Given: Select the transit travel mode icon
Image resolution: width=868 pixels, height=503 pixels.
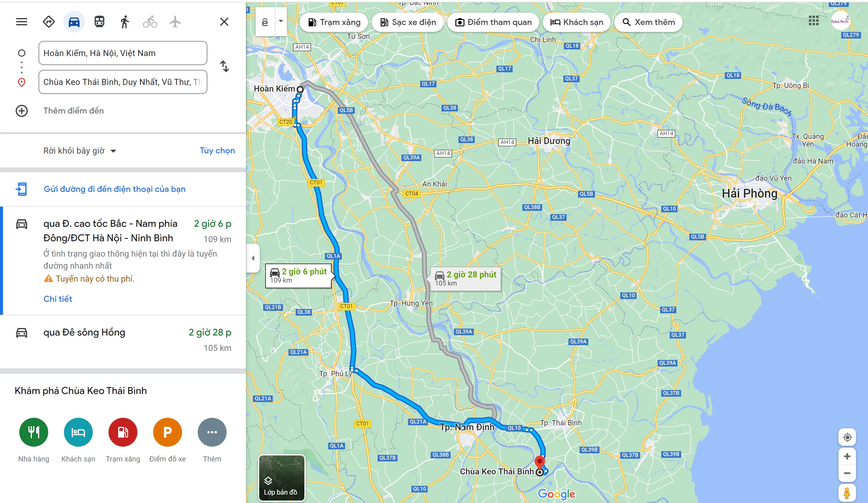Looking at the screenshot, I should [x=99, y=22].
